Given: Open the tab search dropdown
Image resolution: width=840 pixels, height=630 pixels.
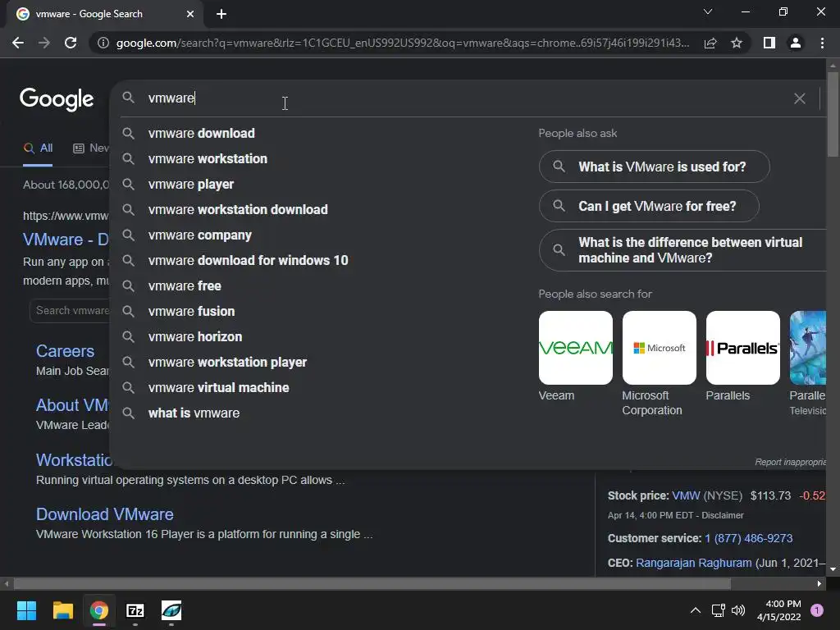Looking at the screenshot, I should (x=708, y=11).
